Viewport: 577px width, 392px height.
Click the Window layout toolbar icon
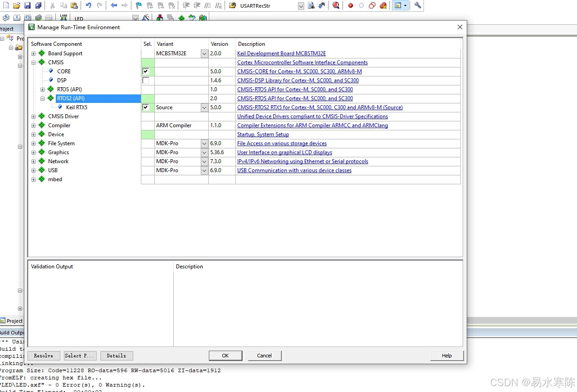point(397,5)
